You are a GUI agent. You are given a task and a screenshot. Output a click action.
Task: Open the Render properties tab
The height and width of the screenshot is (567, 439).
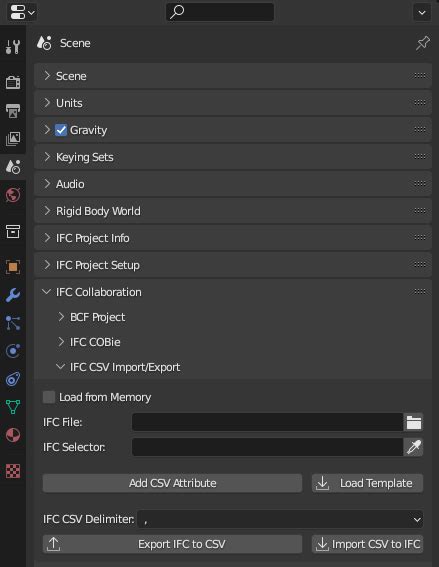tap(13, 82)
